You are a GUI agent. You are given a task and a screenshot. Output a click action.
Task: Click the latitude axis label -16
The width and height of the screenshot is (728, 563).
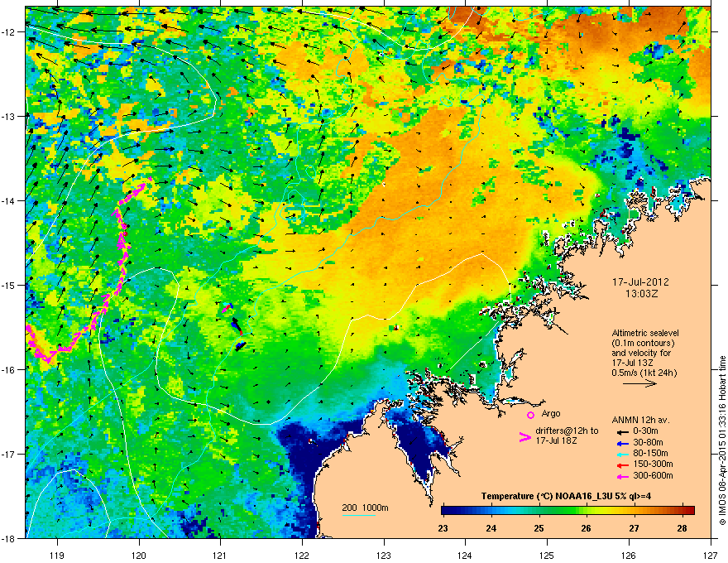pos(9,370)
